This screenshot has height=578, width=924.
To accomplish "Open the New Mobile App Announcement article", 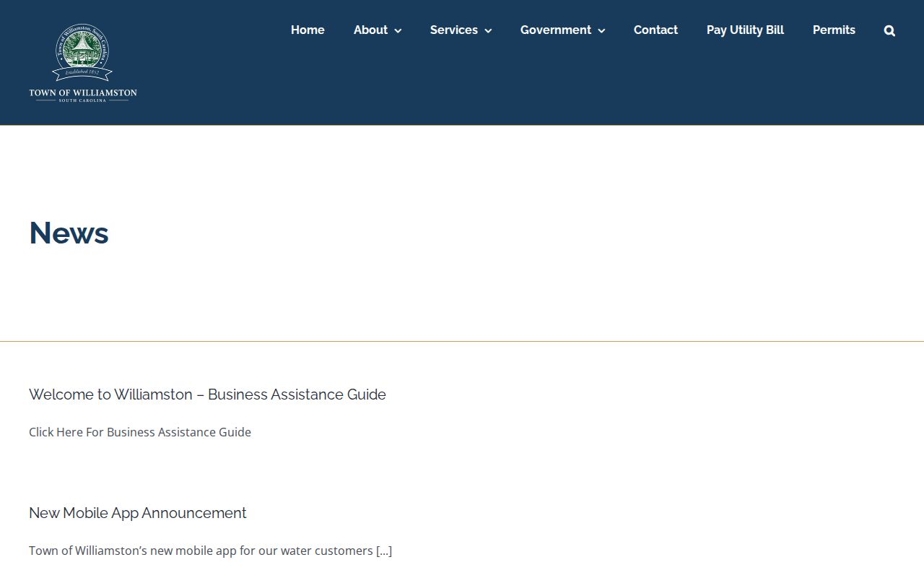I will click(x=138, y=513).
